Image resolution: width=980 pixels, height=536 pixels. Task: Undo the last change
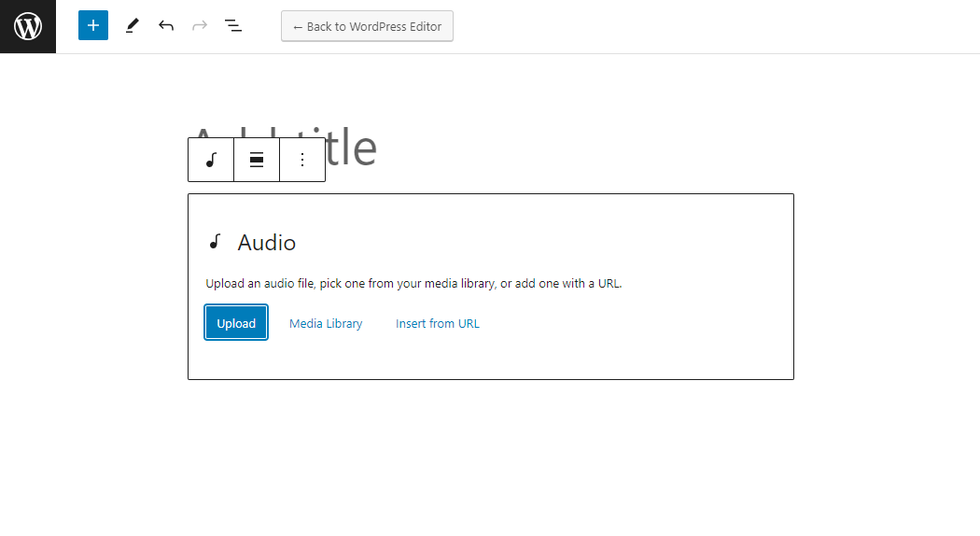coord(165,25)
